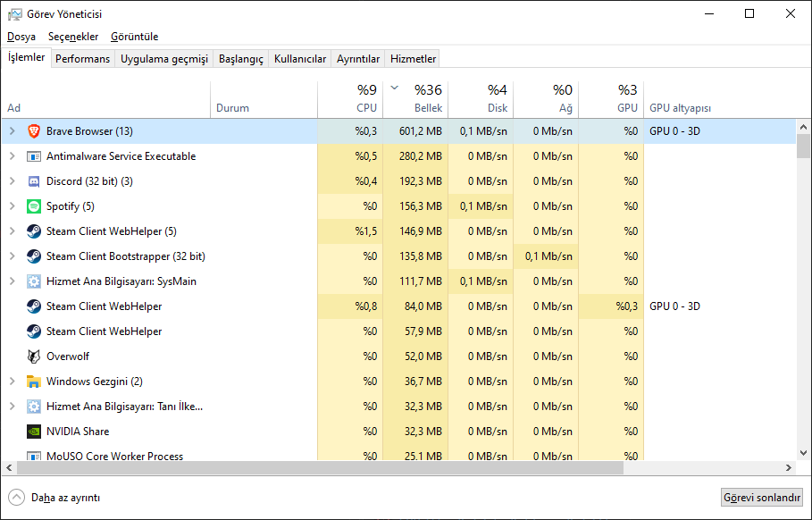Expand Hizmet Ana Bilgisayarı: SysMain
The width and height of the screenshot is (812, 520).
tap(13, 281)
